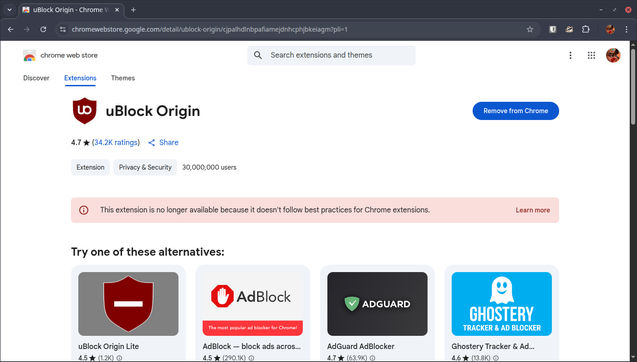
Task: Click the Share link
Action: (x=169, y=143)
